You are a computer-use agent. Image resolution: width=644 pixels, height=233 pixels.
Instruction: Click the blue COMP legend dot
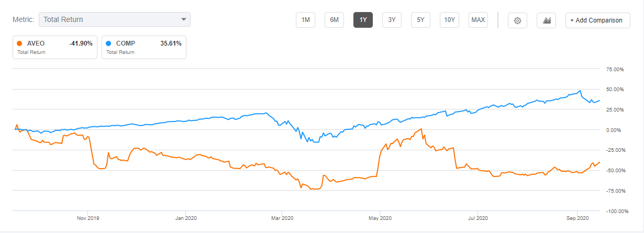point(108,43)
